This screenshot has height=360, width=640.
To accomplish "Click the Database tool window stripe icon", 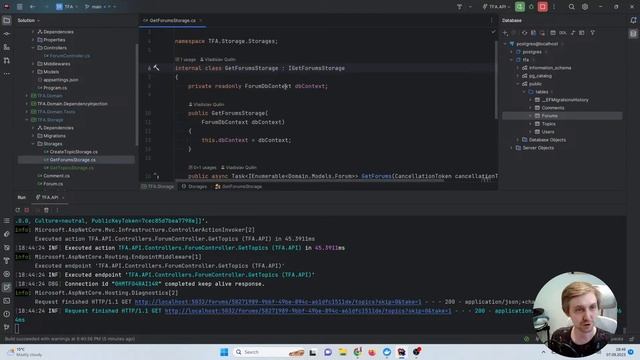I will [x=633, y=34].
